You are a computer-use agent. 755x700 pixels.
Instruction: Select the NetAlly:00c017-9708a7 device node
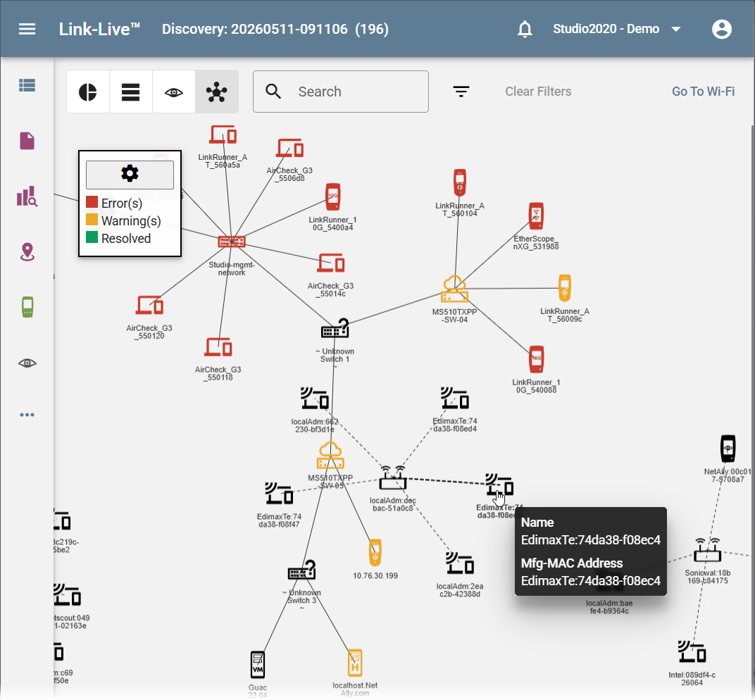pyautogui.click(x=728, y=449)
